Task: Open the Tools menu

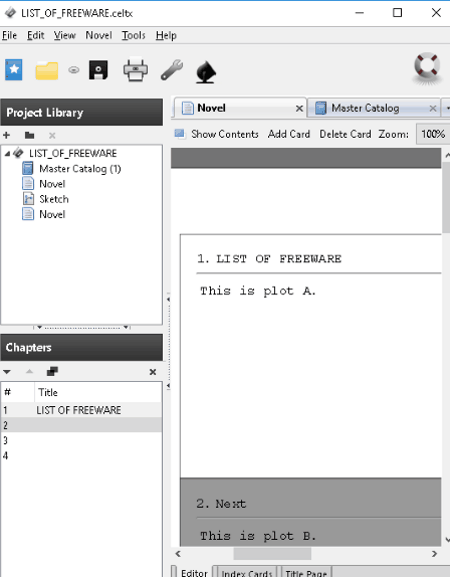Action: pos(134,35)
